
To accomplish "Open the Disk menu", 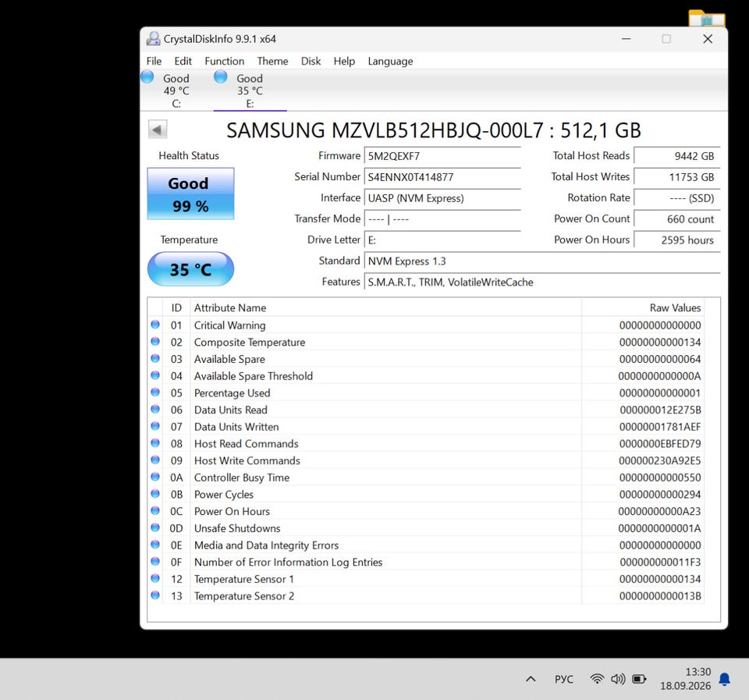I will click(x=311, y=61).
